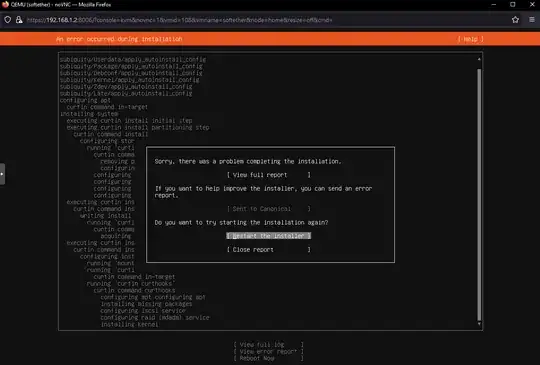Click View full report button

269,175
